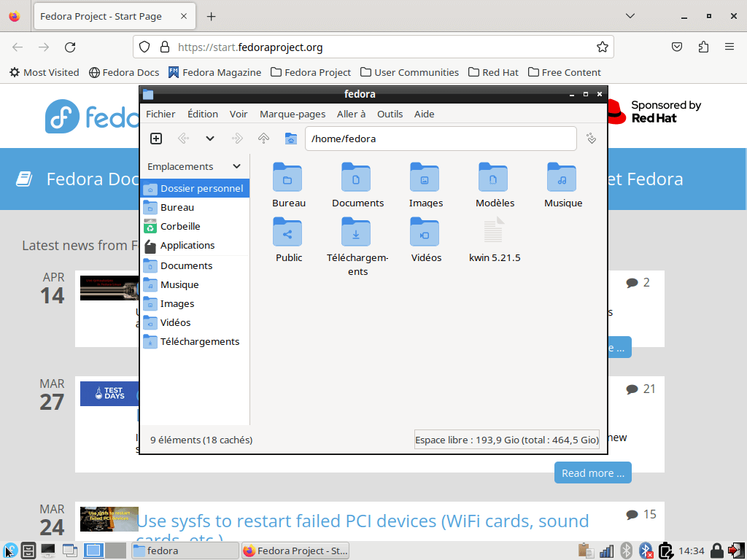Show site security info via the padlock
747x560 pixels.
tap(165, 47)
